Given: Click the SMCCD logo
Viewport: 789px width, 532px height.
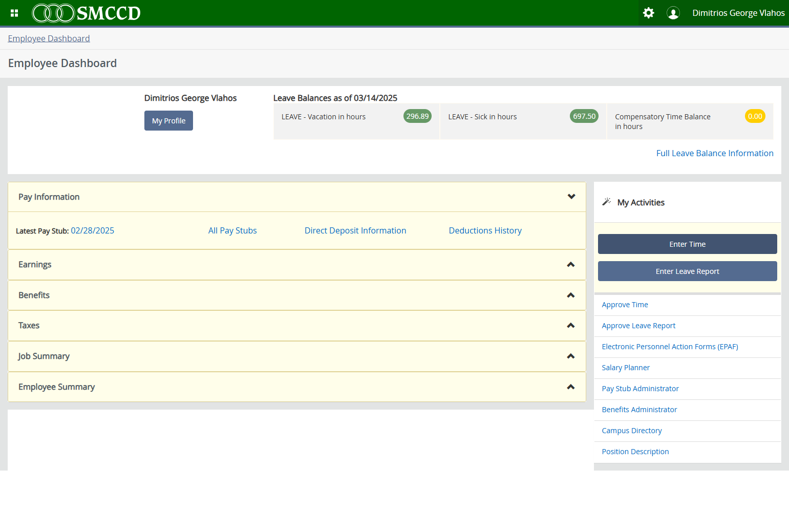Looking at the screenshot, I should click(86, 13).
